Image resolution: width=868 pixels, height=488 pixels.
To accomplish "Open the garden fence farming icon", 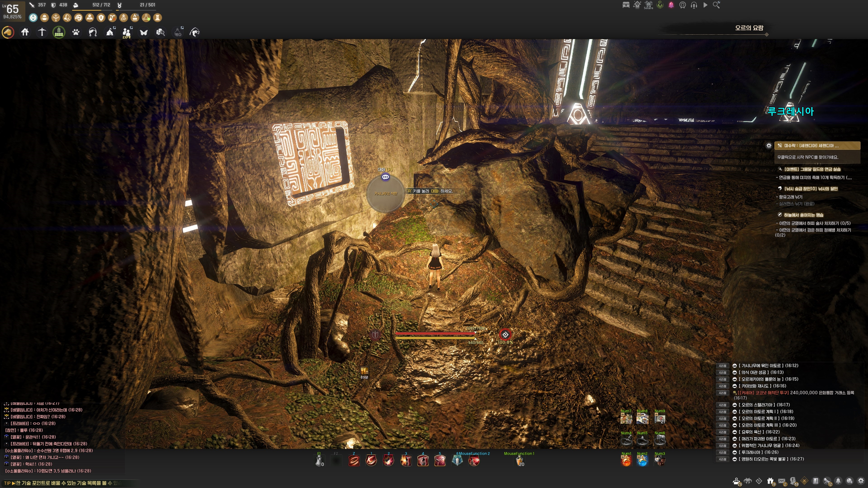I will [59, 32].
